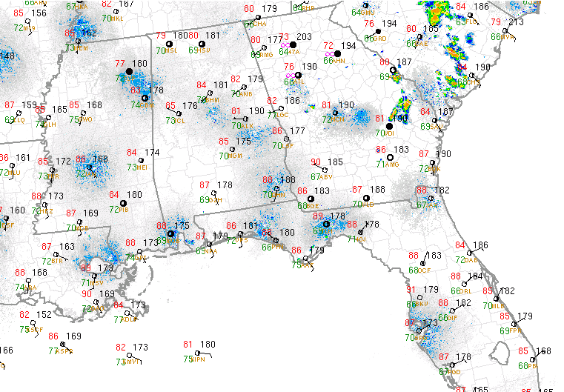Screen dimensions: 564x392
Task: Click the CHA station marker
Action: [258, 17]
